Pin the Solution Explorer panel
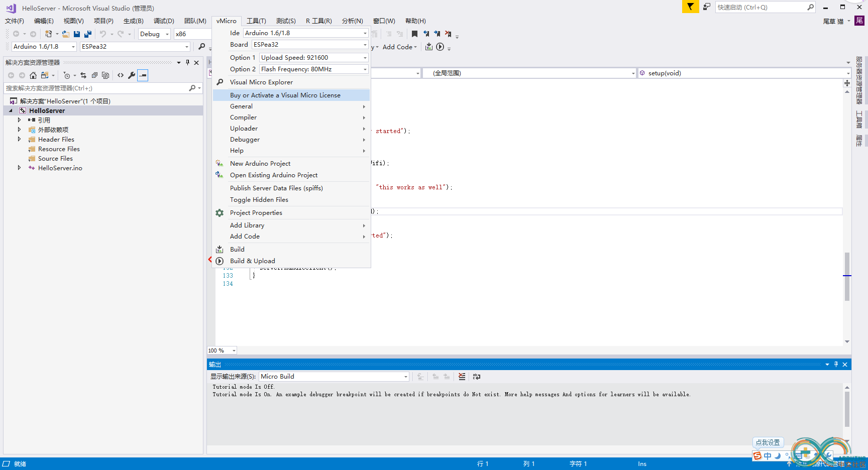Image resolution: width=868 pixels, height=470 pixels. click(187, 63)
